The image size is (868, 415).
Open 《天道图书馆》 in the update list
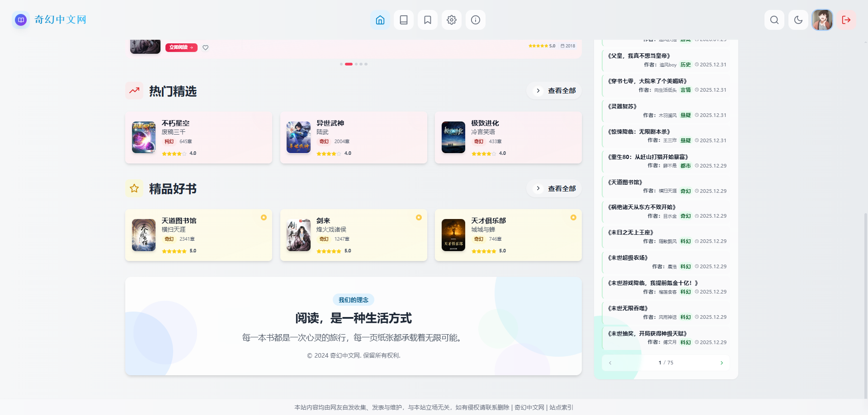625,182
